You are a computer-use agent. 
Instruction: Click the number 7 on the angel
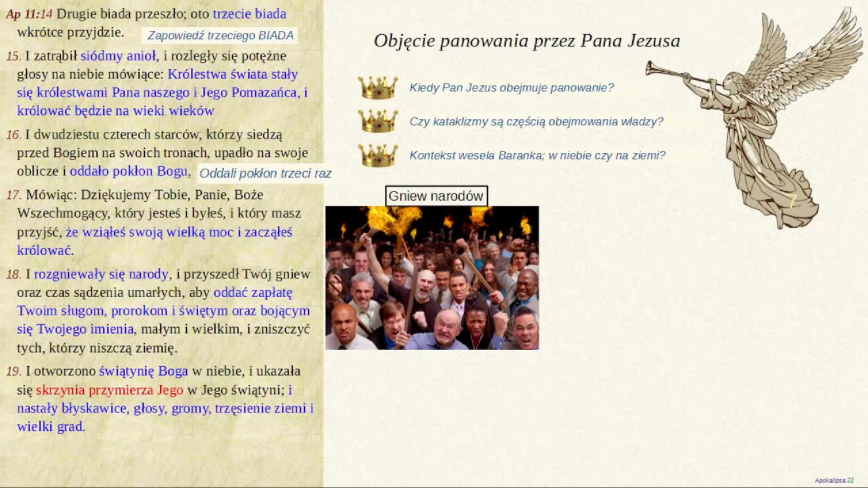[x=791, y=201]
